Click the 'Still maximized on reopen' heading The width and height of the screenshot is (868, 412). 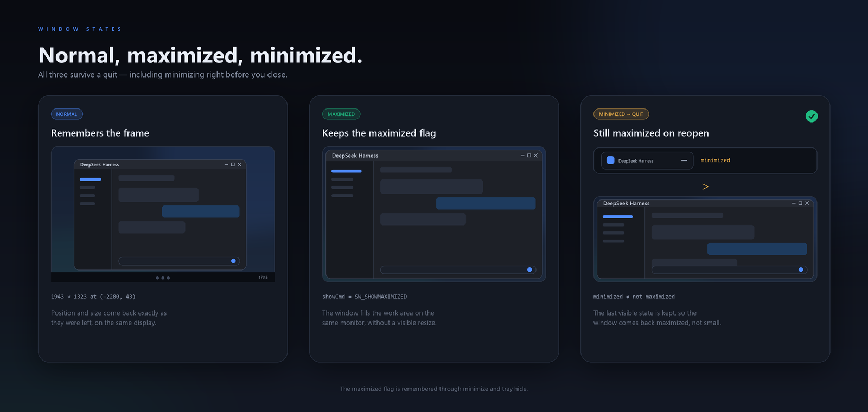coord(651,133)
